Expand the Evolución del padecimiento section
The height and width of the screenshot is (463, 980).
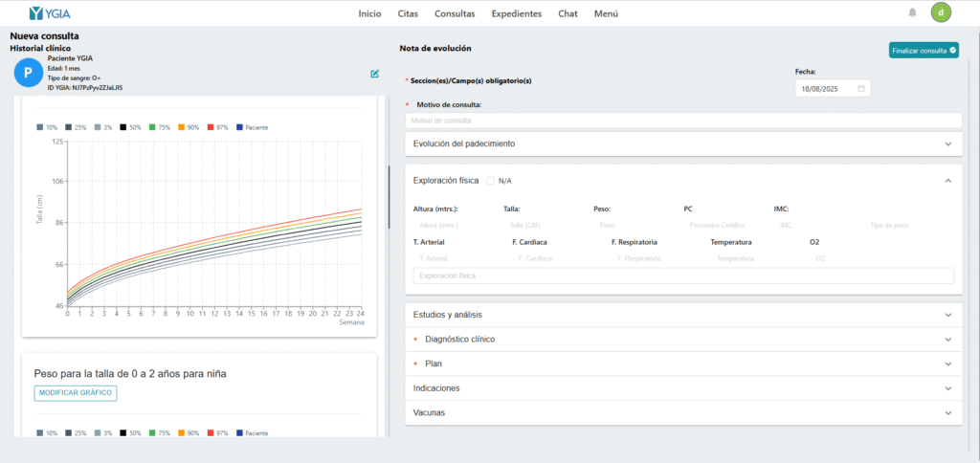[683, 143]
